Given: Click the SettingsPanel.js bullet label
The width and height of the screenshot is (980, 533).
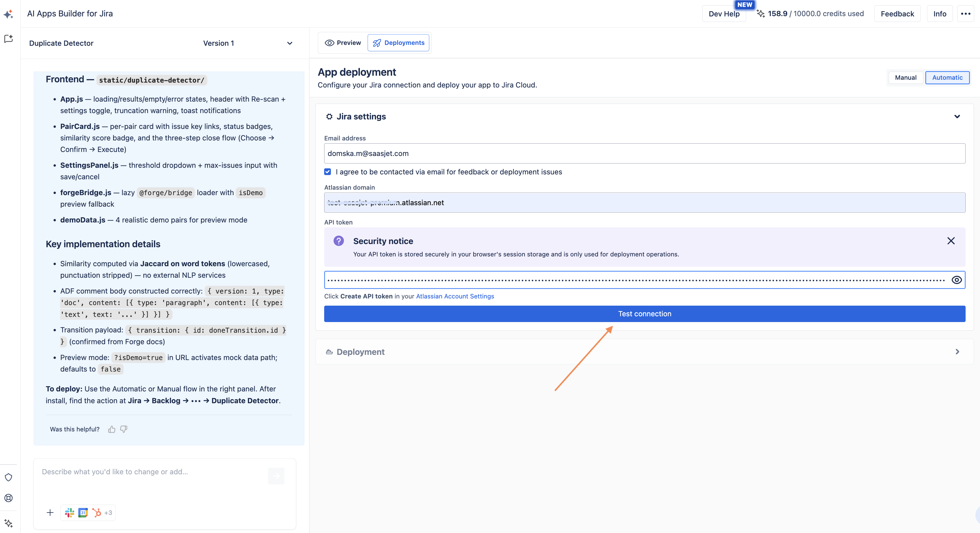Looking at the screenshot, I should pos(89,165).
